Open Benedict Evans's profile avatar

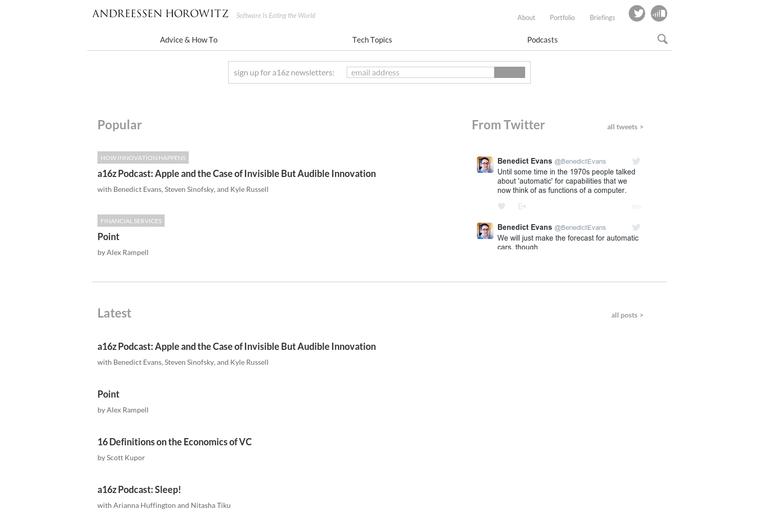pos(485,165)
